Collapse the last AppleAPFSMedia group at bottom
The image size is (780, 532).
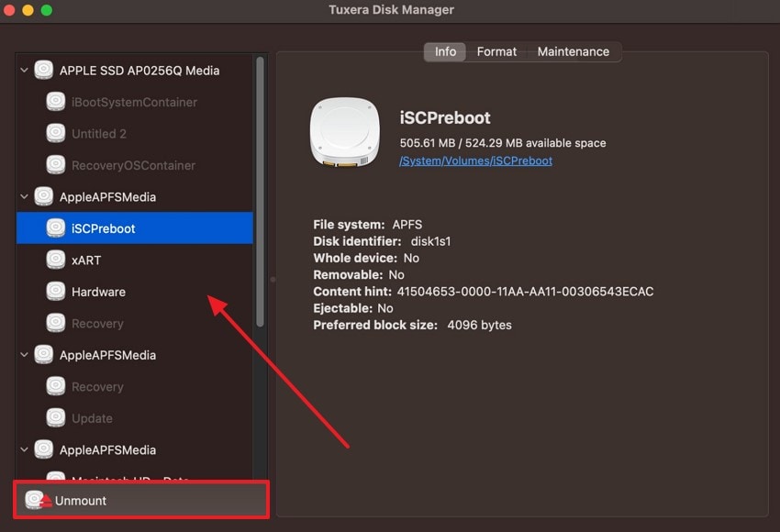24,450
